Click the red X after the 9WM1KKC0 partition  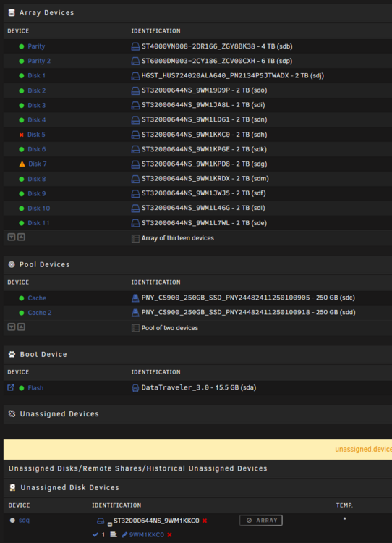click(x=169, y=535)
